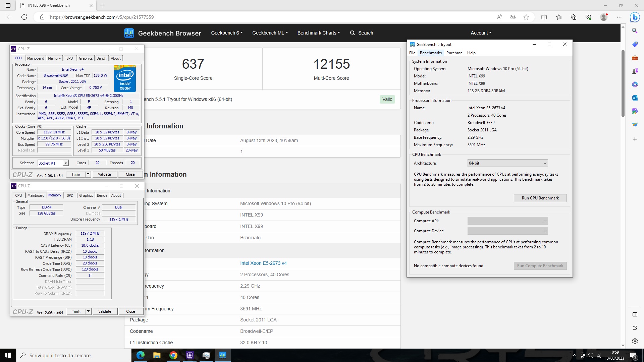Open Favorites list icon in Edge toolbar
Screen dimensions: 644x362
click(x=559, y=17)
